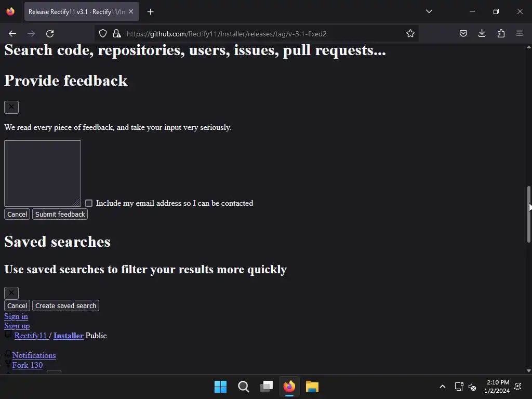Open Task View on the taskbar
Viewport: 532px width, 399px height.
(267, 387)
